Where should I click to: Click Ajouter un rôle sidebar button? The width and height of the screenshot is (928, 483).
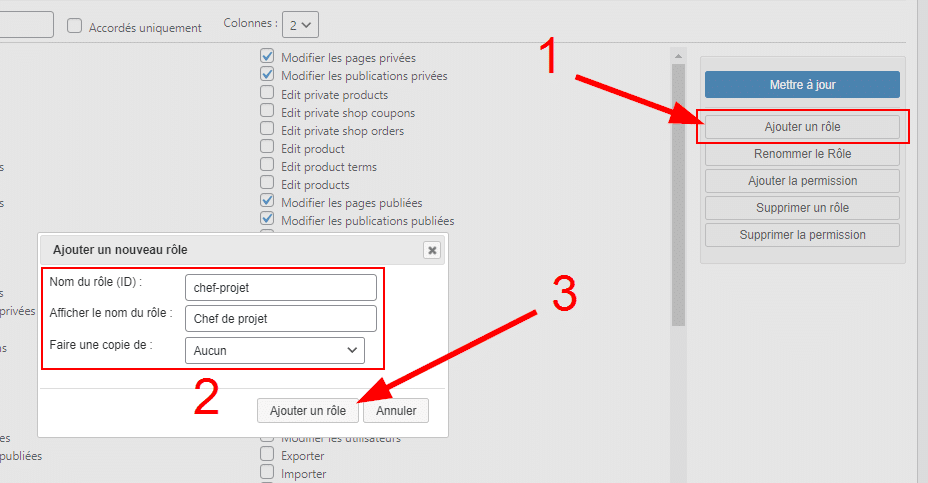[x=802, y=127]
